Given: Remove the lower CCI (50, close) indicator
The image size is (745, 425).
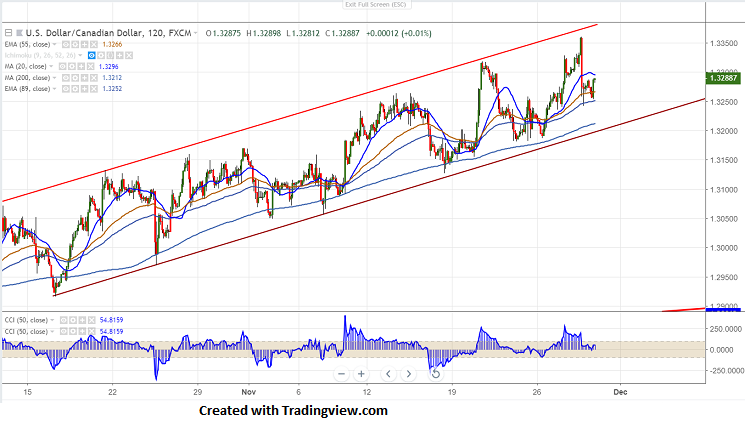Looking at the screenshot, I should (92, 331).
